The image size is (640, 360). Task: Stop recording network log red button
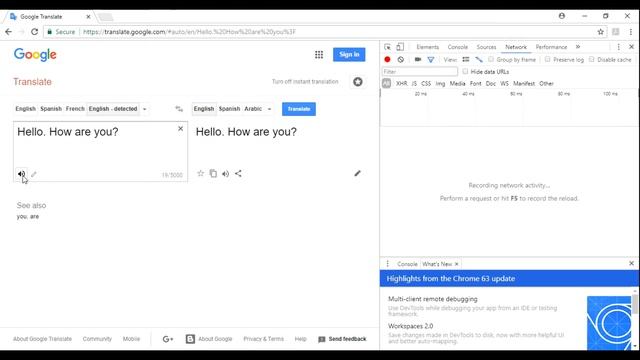[x=387, y=60]
